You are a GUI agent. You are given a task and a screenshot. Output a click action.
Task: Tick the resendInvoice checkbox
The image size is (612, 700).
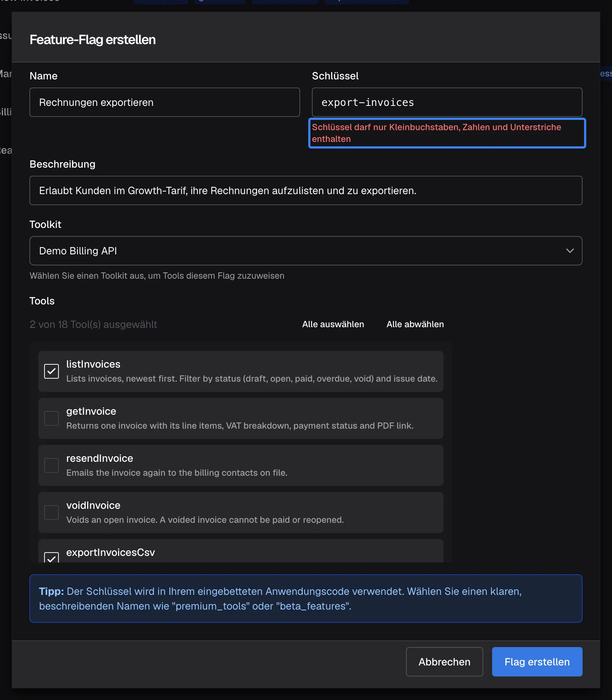pos(51,465)
